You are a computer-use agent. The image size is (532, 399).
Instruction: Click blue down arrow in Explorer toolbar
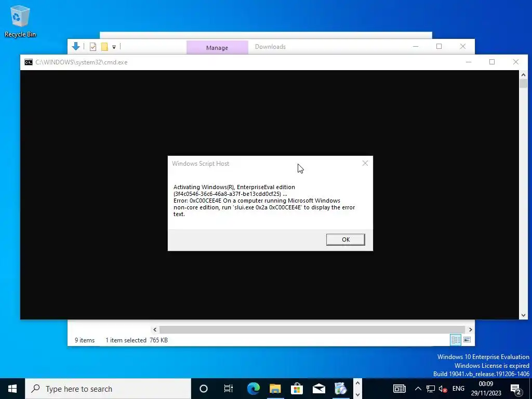pos(76,46)
